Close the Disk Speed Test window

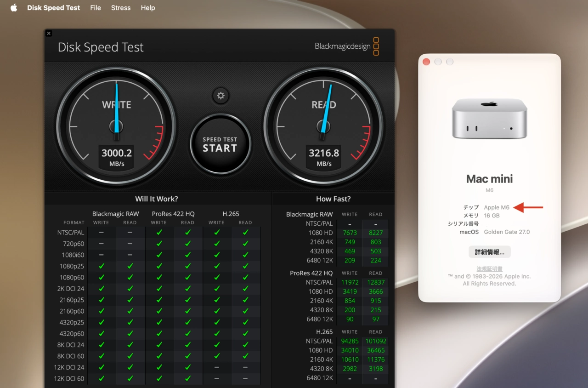pyautogui.click(x=49, y=33)
